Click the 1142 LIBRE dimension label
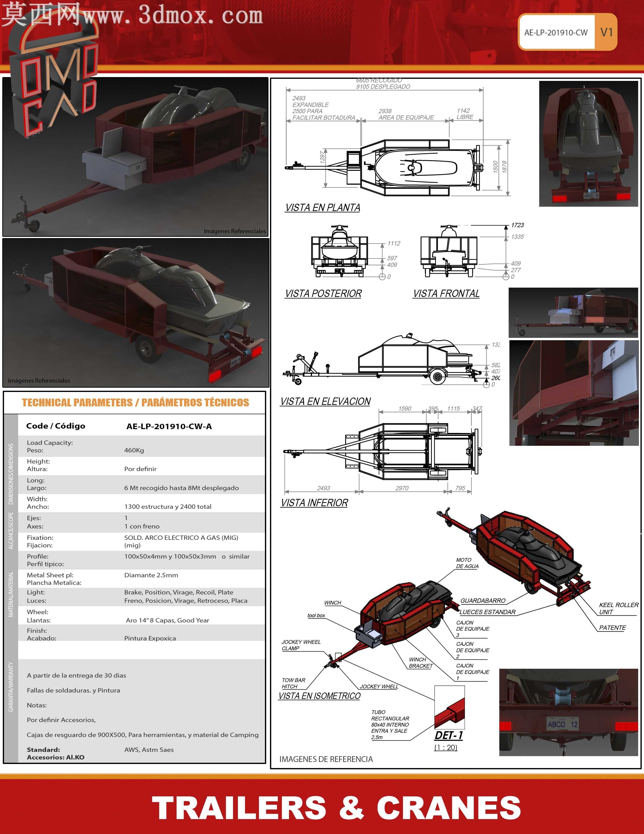The image size is (644, 834). tap(465, 114)
